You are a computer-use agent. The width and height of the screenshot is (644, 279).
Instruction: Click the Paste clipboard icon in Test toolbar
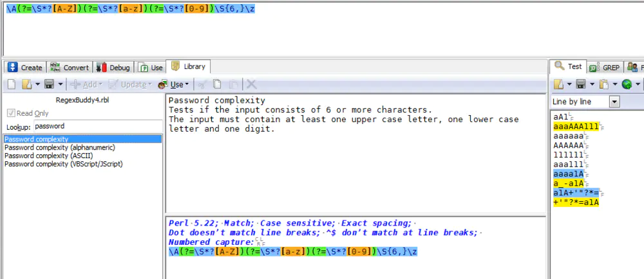click(604, 84)
